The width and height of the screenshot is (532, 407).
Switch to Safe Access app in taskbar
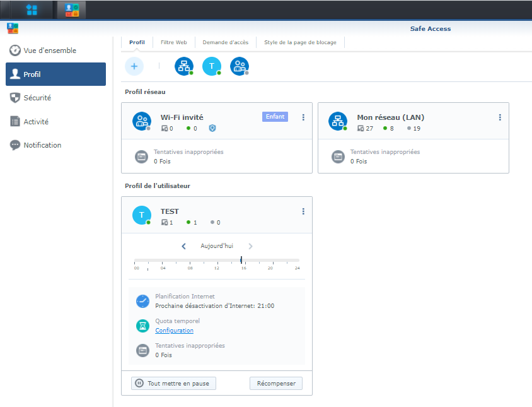(x=72, y=10)
